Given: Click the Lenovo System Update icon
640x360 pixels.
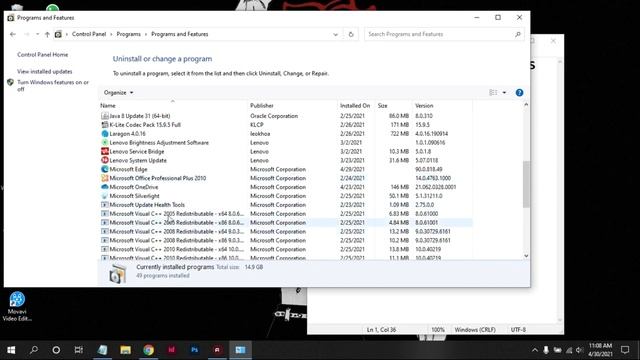Looking at the screenshot, I should click(104, 160).
